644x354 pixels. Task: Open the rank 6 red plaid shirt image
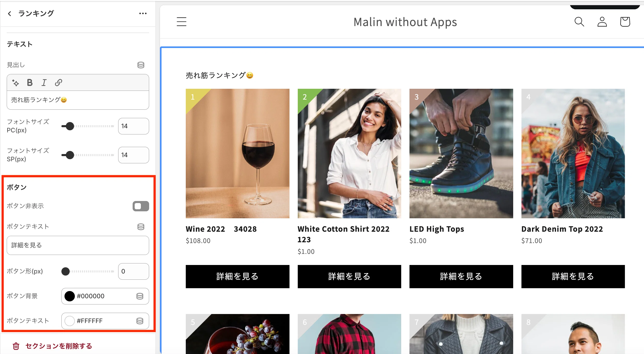[349, 334]
